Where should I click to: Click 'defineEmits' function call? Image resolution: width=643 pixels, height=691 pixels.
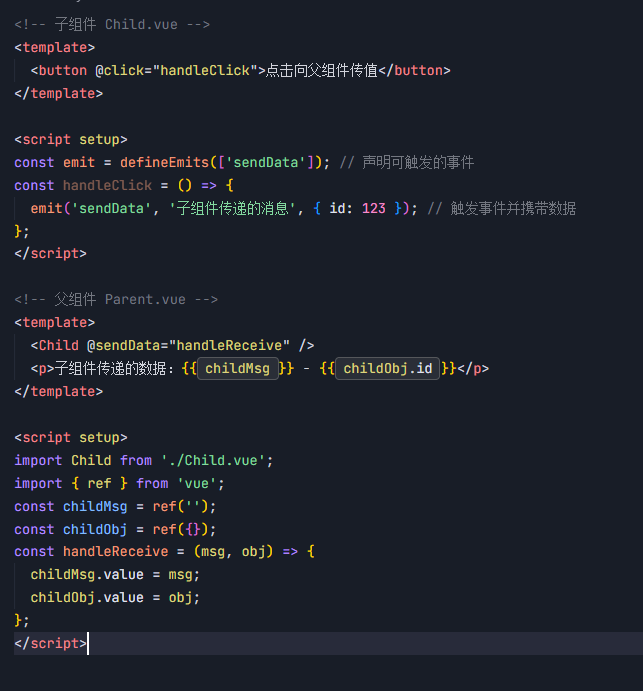(x=164, y=163)
